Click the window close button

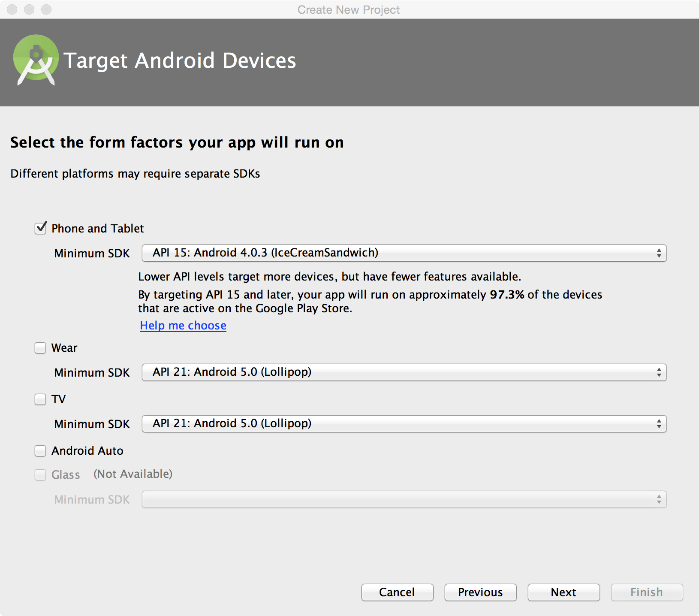12,9
